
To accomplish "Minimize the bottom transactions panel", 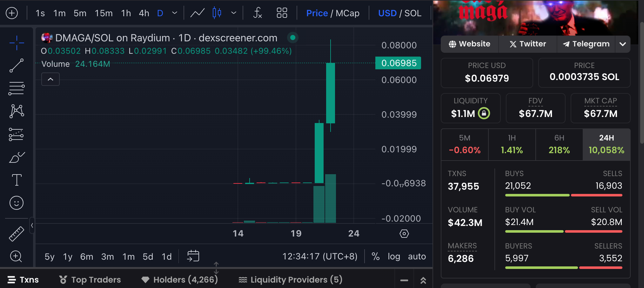I will click(x=404, y=280).
